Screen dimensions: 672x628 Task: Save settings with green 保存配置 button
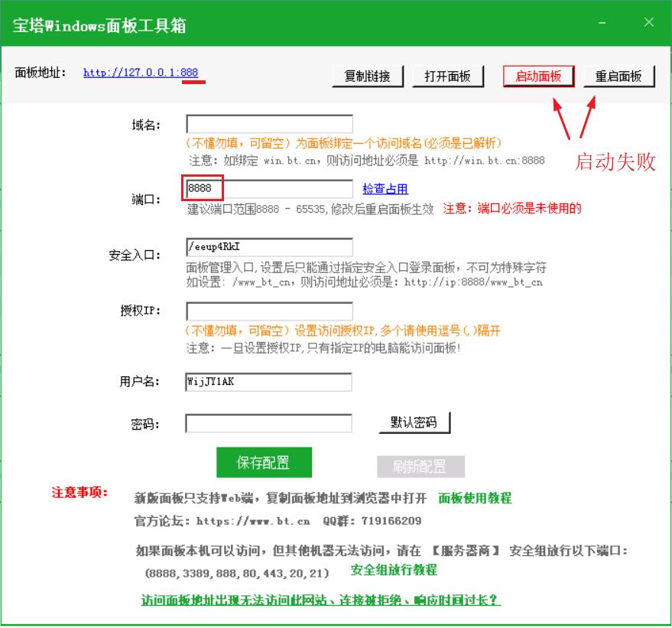264,463
